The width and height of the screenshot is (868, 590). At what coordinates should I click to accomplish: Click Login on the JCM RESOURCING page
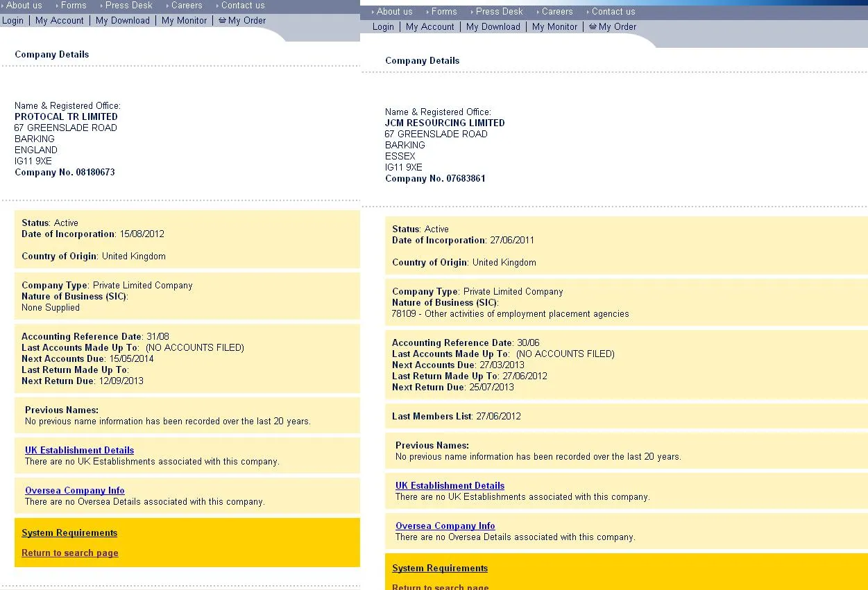coord(383,27)
